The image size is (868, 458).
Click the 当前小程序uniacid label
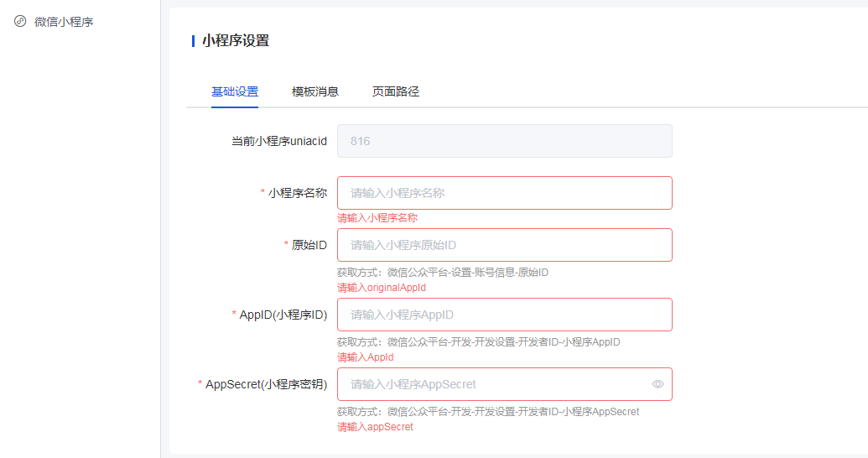coord(279,141)
